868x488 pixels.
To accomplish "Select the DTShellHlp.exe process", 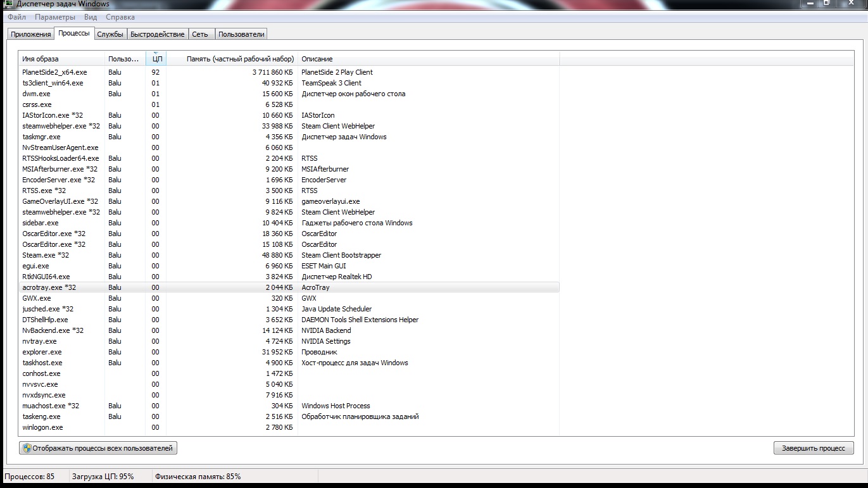I will point(289,320).
